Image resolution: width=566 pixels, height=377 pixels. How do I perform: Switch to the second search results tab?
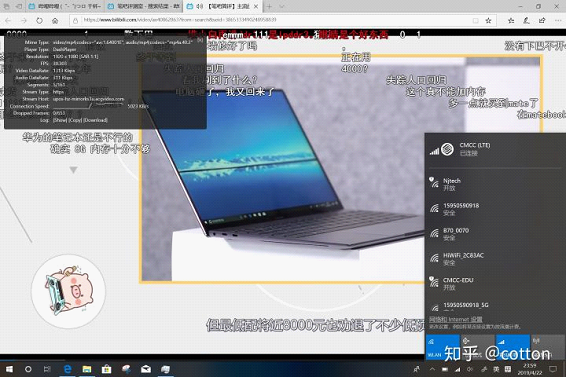[144, 6]
